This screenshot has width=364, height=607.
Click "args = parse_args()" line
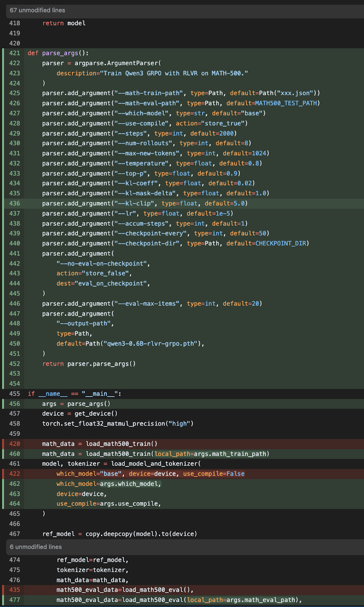pos(76,404)
